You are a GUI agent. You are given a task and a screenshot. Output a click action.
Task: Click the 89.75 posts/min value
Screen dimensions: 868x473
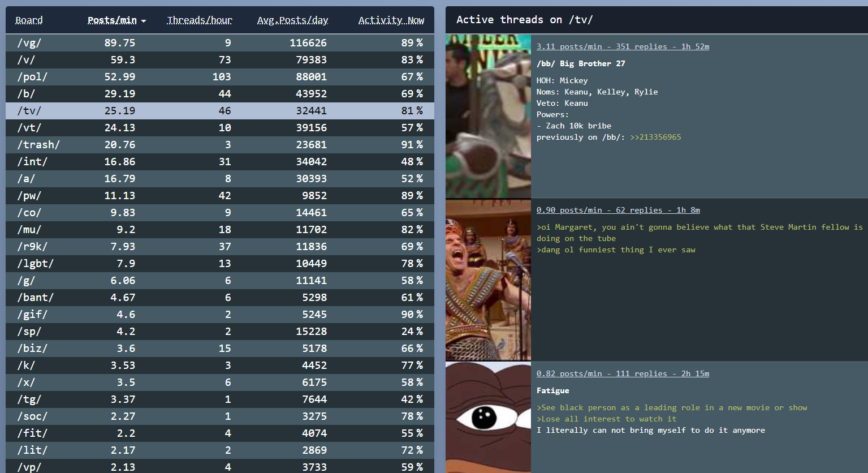(x=120, y=43)
